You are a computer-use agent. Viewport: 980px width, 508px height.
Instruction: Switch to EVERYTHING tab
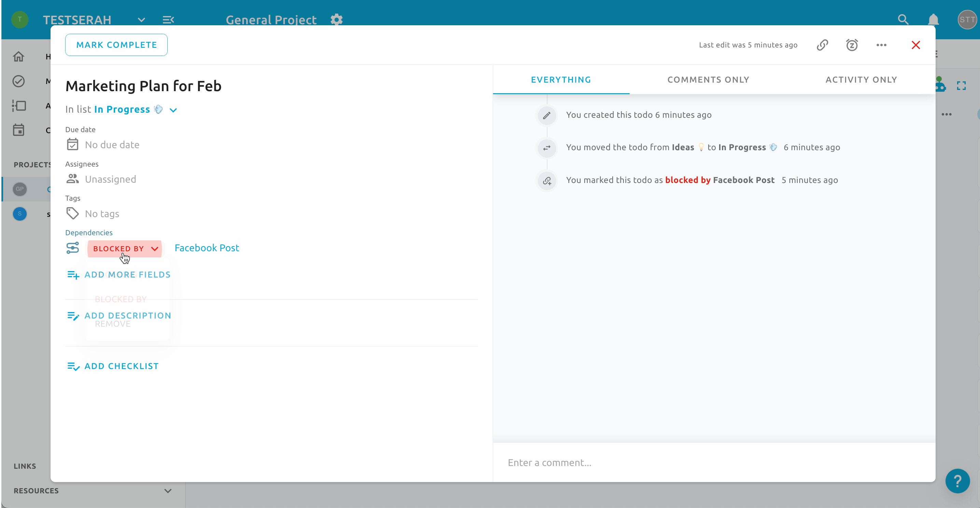pos(561,80)
